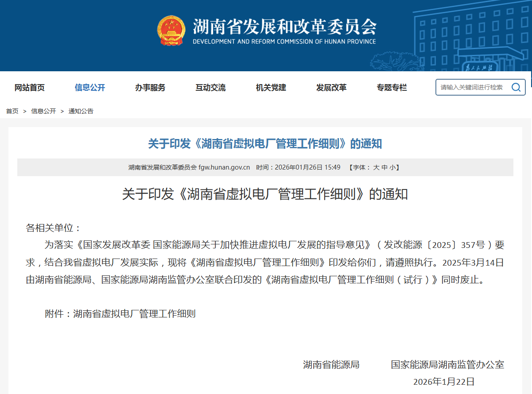Viewport: 532px width, 394px height.
Task: Focus the keyword search input box
Action: pyautogui.click(x=472, y=87)
